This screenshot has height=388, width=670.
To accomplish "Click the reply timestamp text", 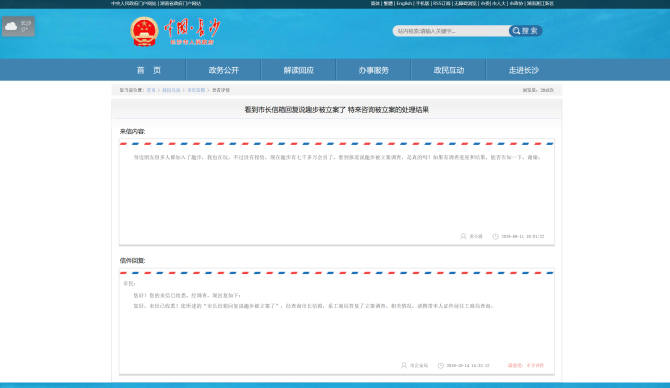I will click(x=468, y=365).
